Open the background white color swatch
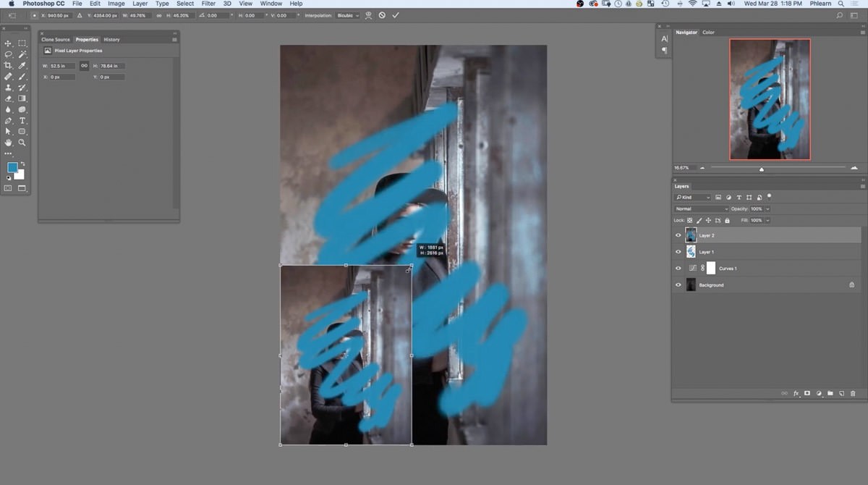Image resolution: width=868 pixels, height=485 pixels. [21, 175]
